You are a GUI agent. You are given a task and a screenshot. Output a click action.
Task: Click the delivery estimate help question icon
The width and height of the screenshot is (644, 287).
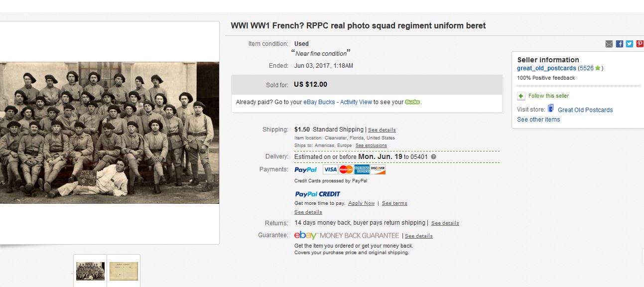coord(433,157)
